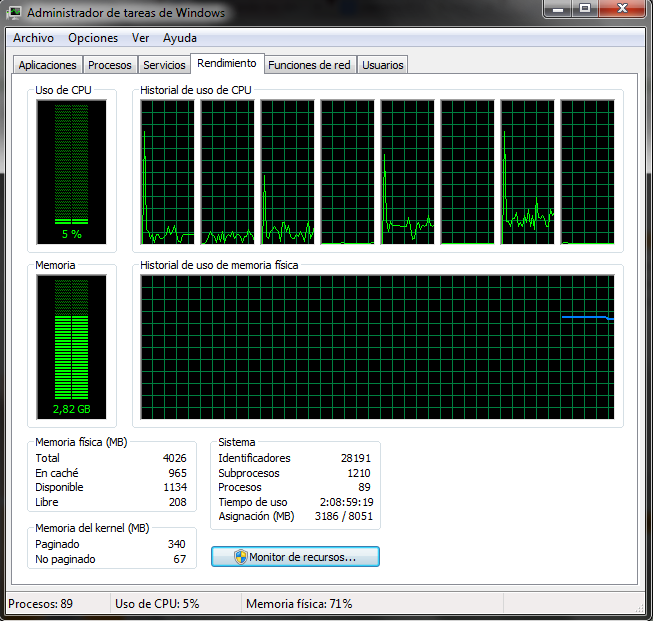
Task: Click the sixth CPU core history graph
Action: (467, 172)
